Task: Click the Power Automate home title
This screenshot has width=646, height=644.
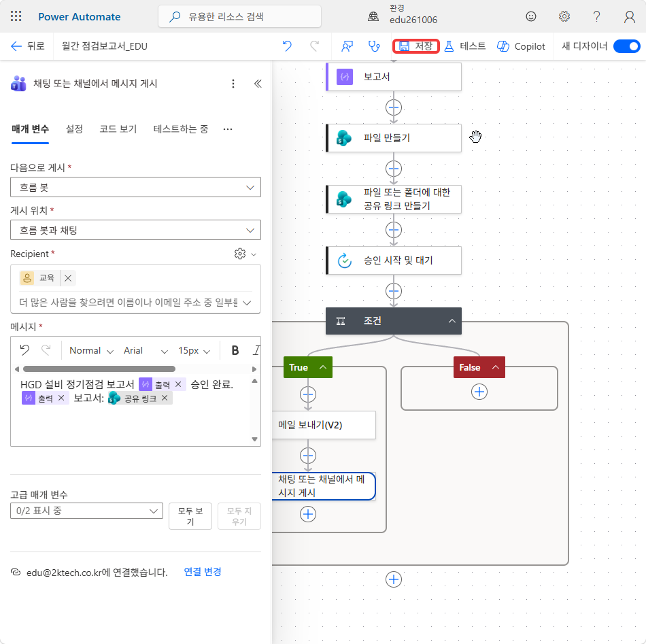Action: click(x=79, y=16)
